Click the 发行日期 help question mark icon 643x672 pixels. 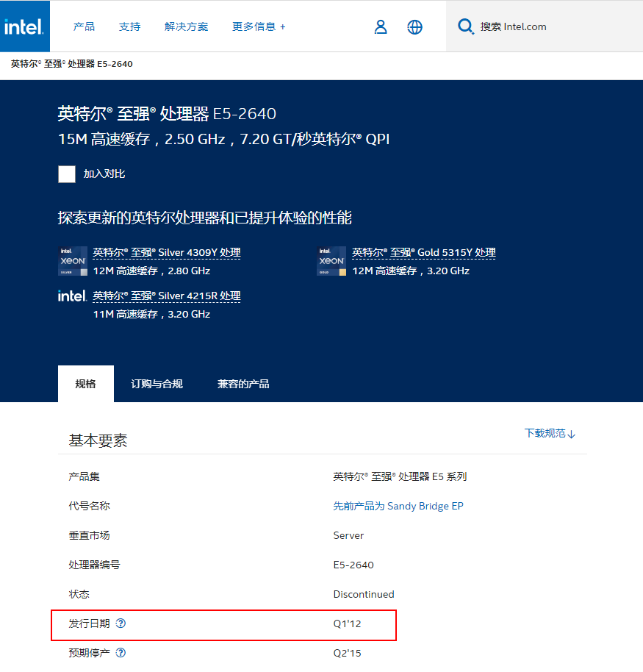pos(121,623)
